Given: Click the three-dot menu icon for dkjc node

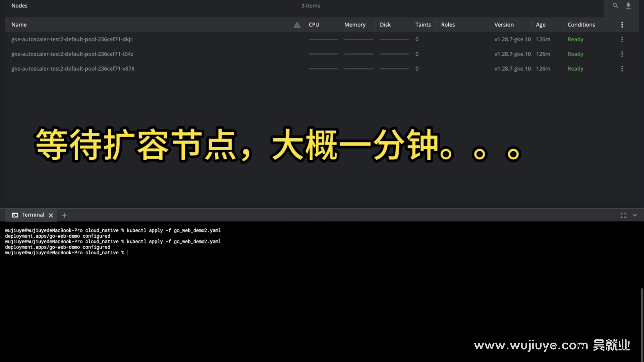Looking at the screenshot, I should [622, 39].
